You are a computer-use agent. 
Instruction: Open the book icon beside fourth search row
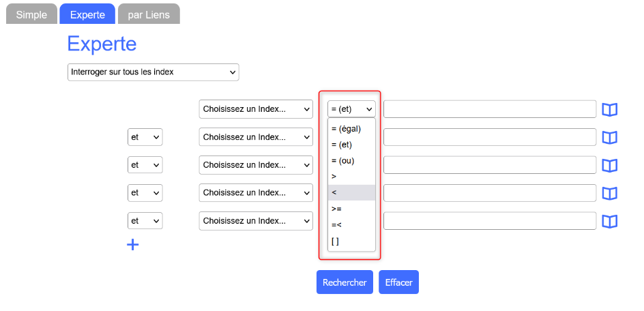[x=609, y=193]
